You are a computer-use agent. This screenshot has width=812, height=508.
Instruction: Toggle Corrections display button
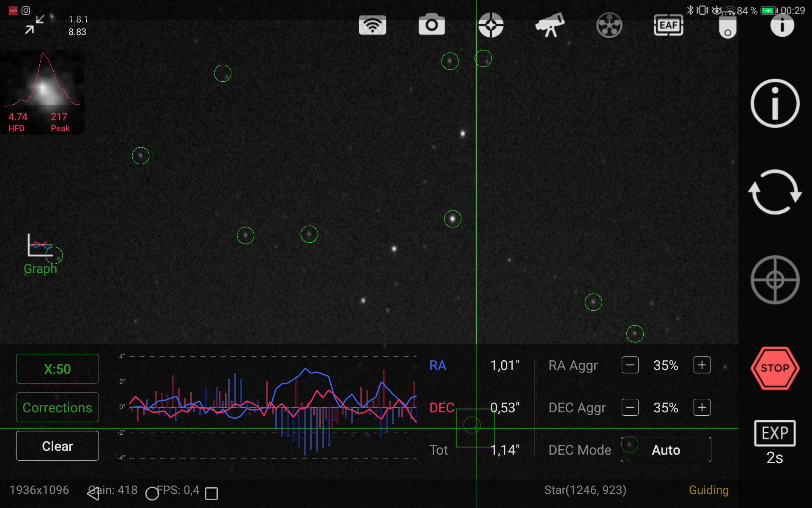[58, 407]
